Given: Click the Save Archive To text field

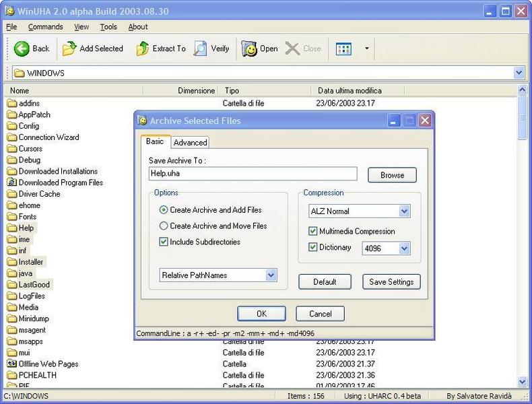Looking at the screenshot, I should pyautogui.click(x=253, y=174).
